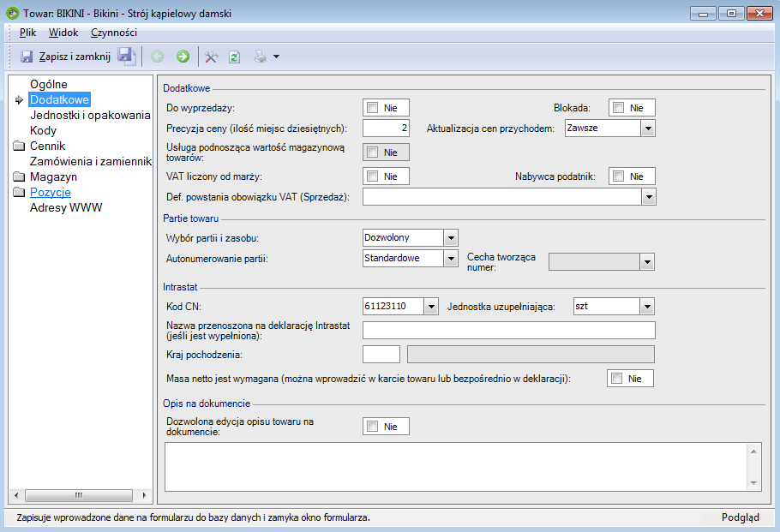
Task: Click the Magazyn folder icon
Action: click(19, 176)
